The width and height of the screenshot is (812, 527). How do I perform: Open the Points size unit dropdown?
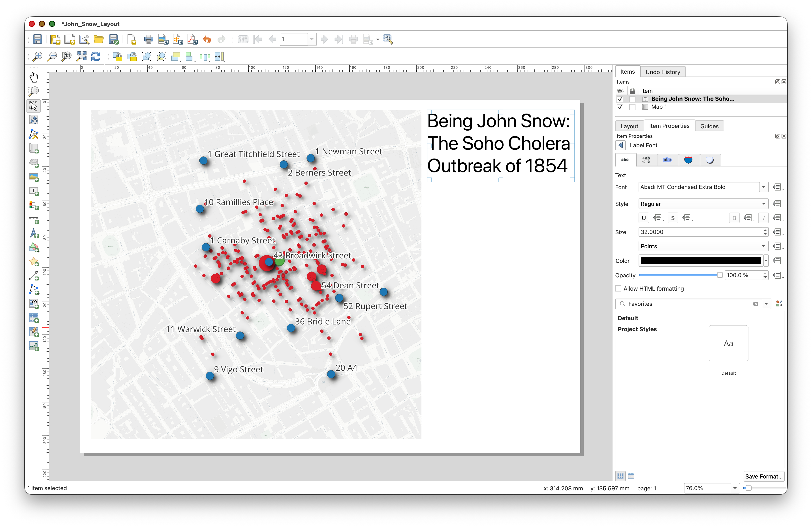pyautogui.click(x=703, y=246)
